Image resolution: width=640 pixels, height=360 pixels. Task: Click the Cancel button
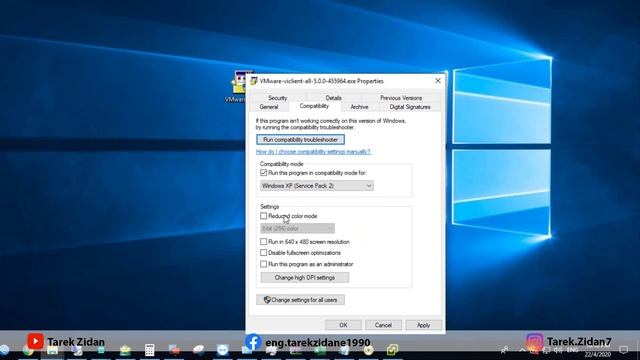[383, 325]
